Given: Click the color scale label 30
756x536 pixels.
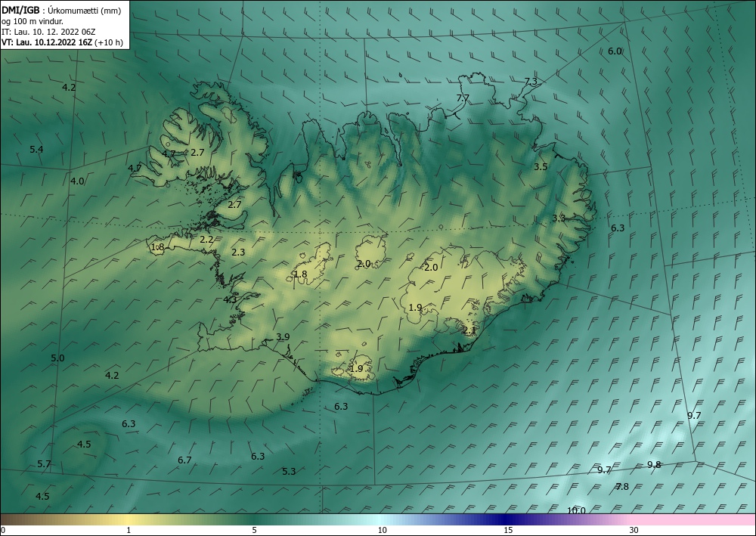Looking at the screenshot, I should tap(634, 530).
